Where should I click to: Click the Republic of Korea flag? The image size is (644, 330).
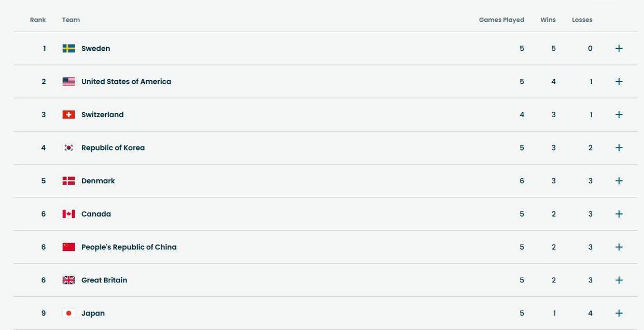pyautogui.click(x=68, y=148)
